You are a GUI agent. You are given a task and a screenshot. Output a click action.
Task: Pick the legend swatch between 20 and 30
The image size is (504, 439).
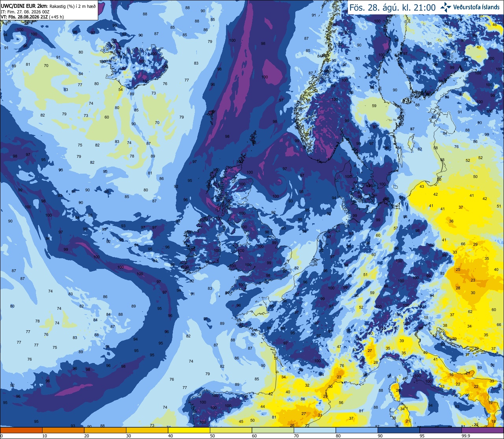[105, 430]
